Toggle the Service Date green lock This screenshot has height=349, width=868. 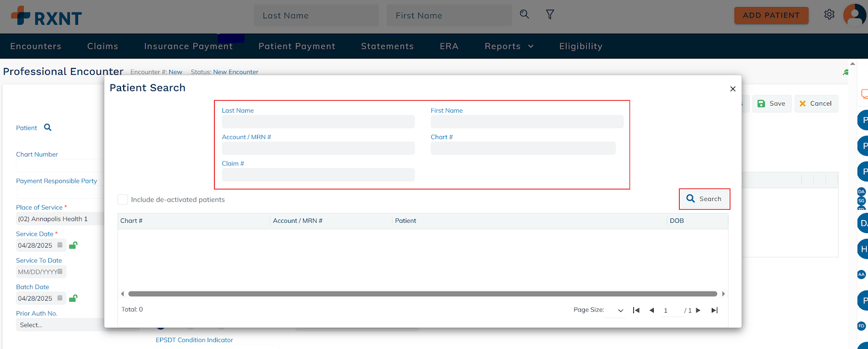(x=73, y=245)
